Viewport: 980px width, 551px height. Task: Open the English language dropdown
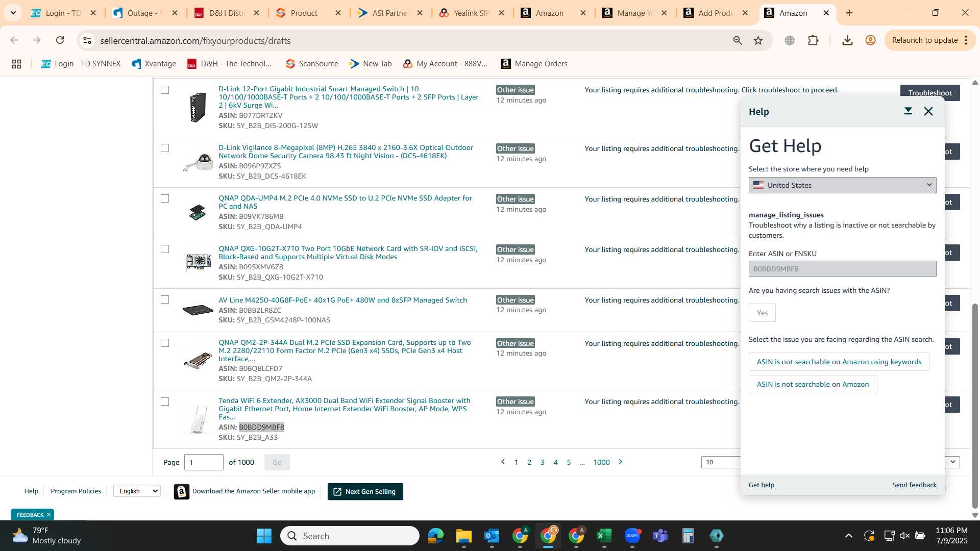point(137,491)
